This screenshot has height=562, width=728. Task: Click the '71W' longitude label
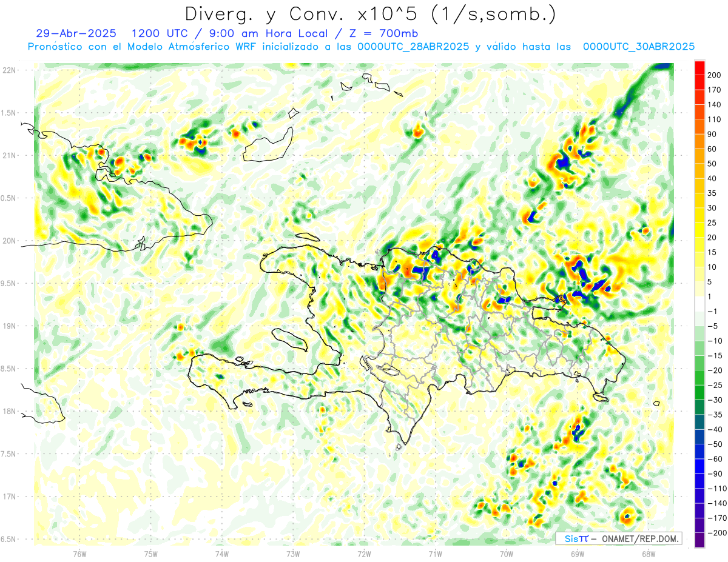click(x=435, y=554)
